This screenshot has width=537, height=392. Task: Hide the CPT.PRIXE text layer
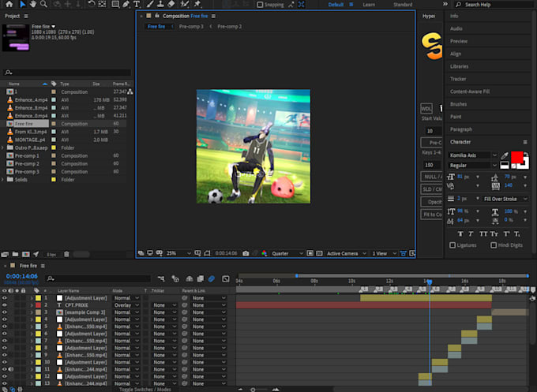pyautogui.click(x=5, y=305)
